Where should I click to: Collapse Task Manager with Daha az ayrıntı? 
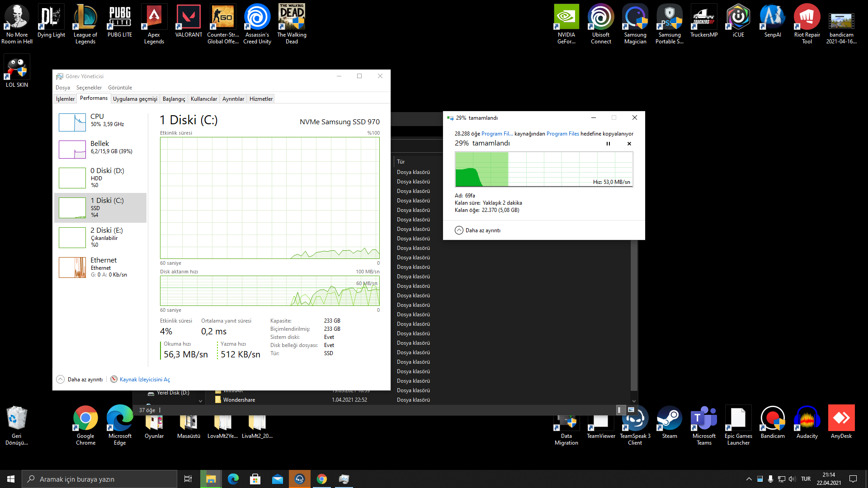(80, 380)
